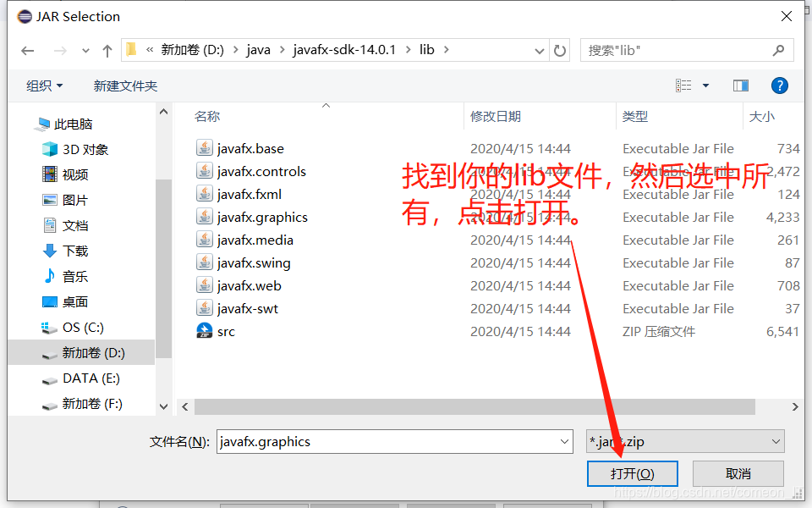Select the src zip file icon
The height and width of the screenshot is (508, 812).
click(x=205, y=331)
